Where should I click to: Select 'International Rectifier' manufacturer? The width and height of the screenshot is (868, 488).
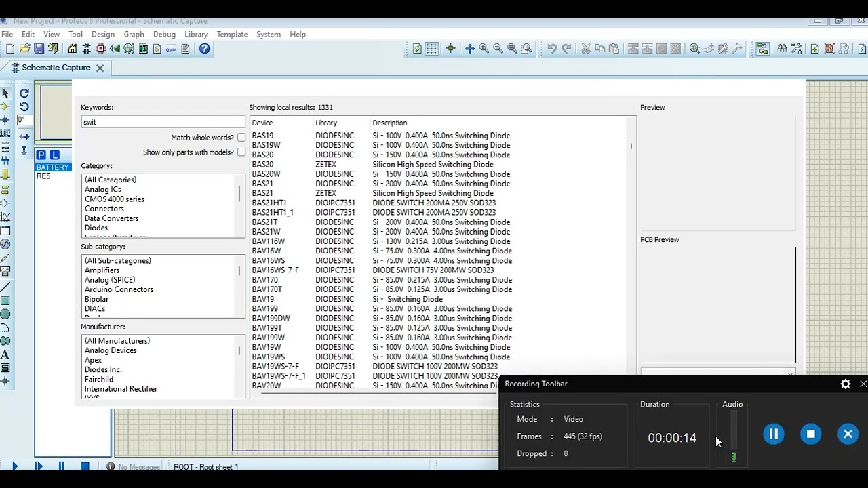point(121,389)
